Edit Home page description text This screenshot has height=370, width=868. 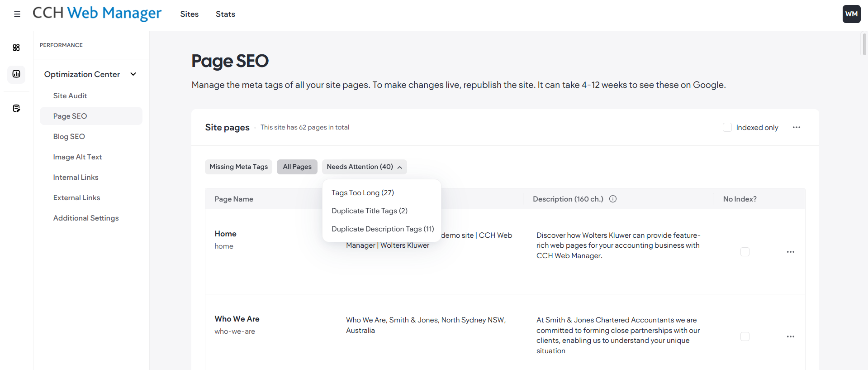(618, 245)
